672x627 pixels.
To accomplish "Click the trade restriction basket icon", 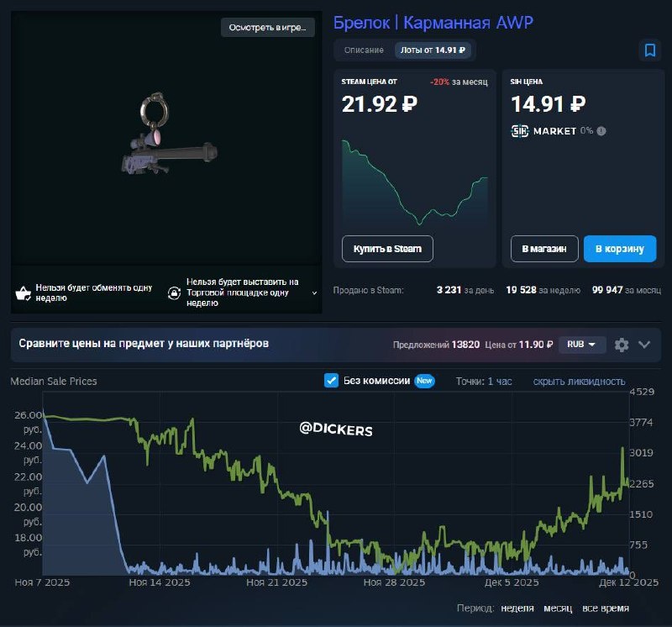I will pos(24,293).
